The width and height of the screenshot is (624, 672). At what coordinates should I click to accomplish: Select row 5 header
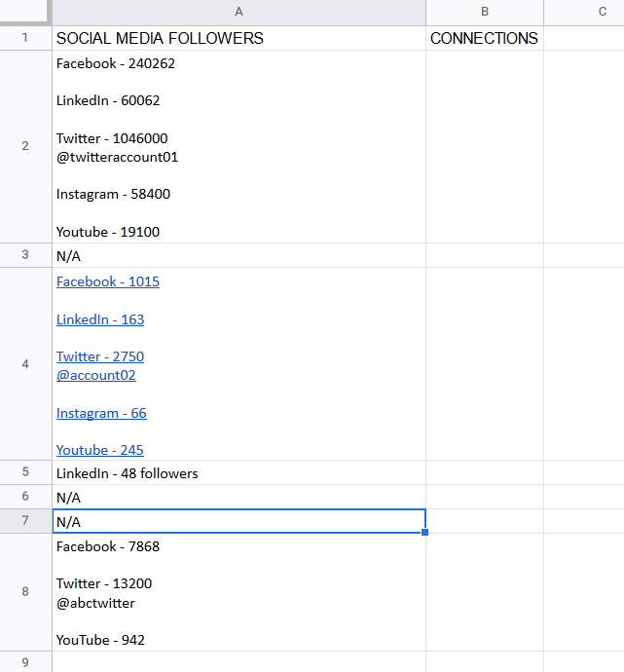pos(25,472)
